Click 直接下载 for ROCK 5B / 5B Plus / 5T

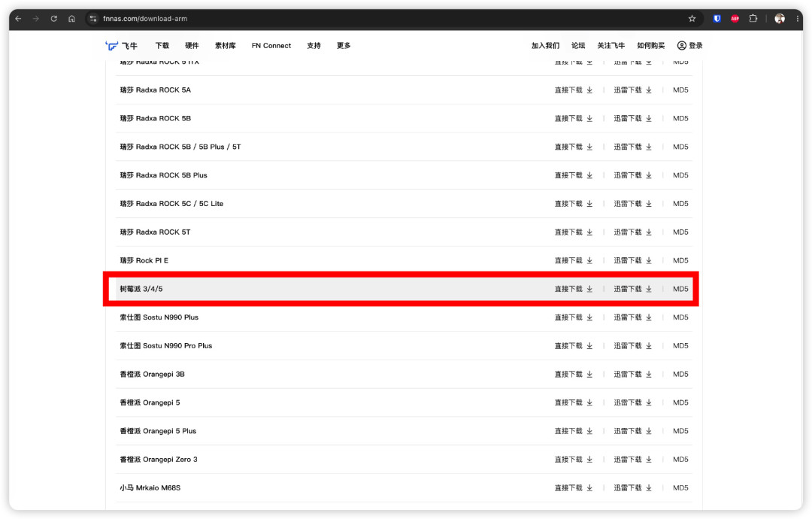click(x=573, y=147)
